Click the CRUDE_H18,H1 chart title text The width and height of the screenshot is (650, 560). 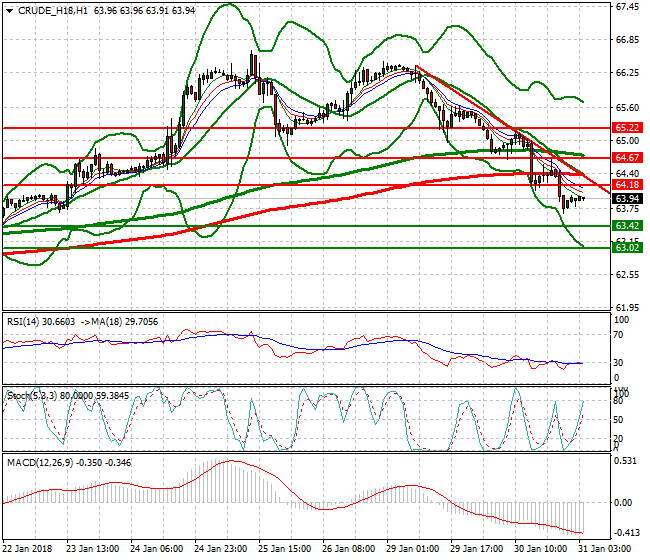tap(53, 11)
